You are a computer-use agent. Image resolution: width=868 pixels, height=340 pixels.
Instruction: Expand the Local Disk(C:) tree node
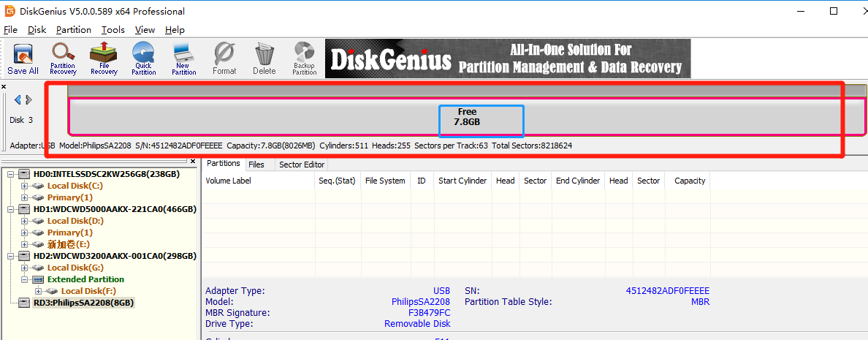pos(24,186)
